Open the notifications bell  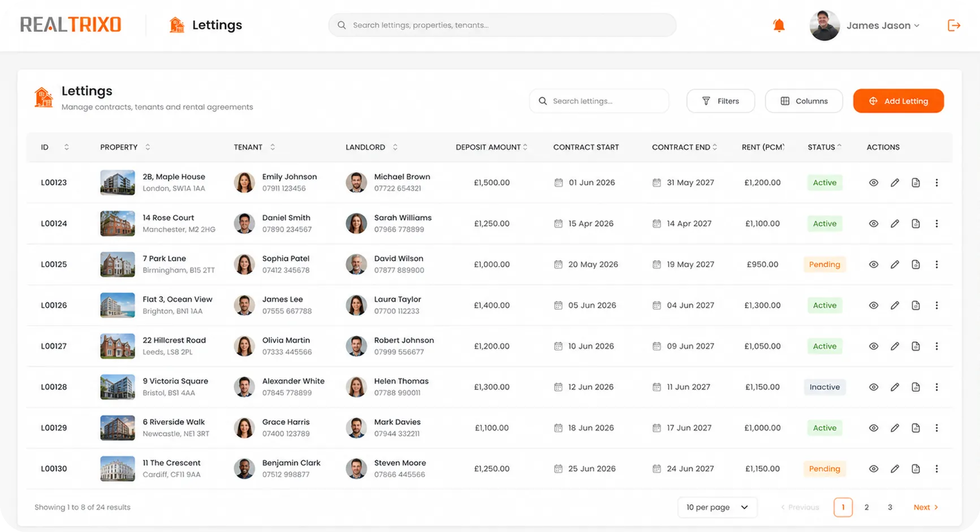779,25
